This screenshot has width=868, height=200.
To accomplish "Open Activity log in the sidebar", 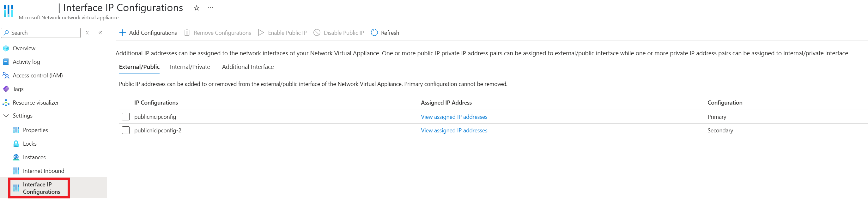I will 26,62.
